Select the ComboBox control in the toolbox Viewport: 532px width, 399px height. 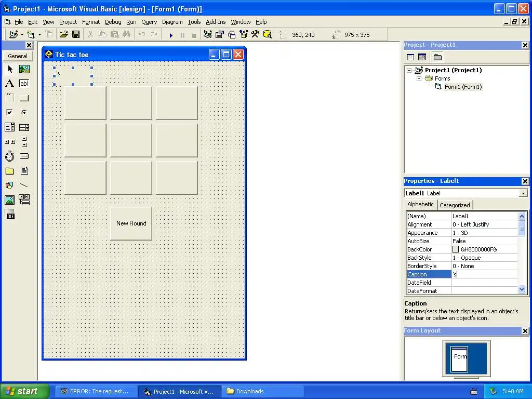tap(10, 127)
